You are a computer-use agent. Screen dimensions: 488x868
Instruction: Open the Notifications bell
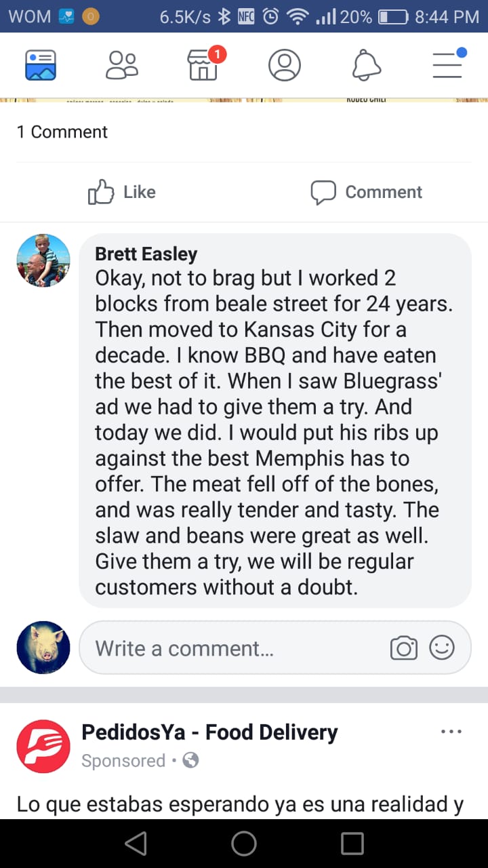[x=367, y=65]
